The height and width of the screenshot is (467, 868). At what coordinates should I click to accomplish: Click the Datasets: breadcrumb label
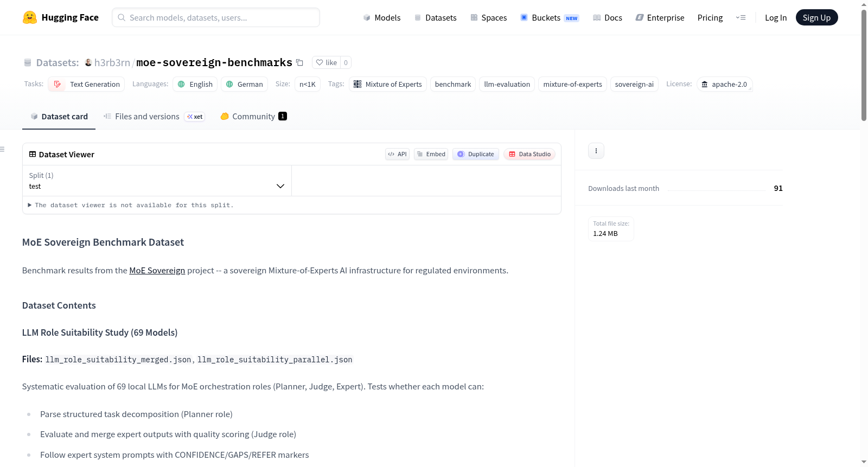click(x=58, y=62)
